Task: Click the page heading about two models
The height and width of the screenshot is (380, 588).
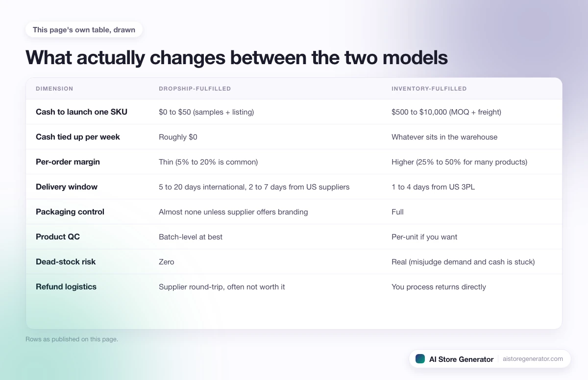Action: tap(237, 57)
